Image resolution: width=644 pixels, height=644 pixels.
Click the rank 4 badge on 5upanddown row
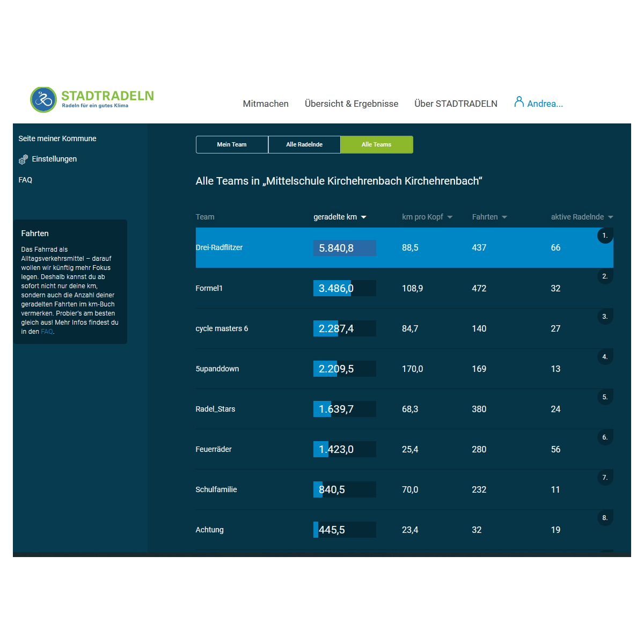pos(605,357)
